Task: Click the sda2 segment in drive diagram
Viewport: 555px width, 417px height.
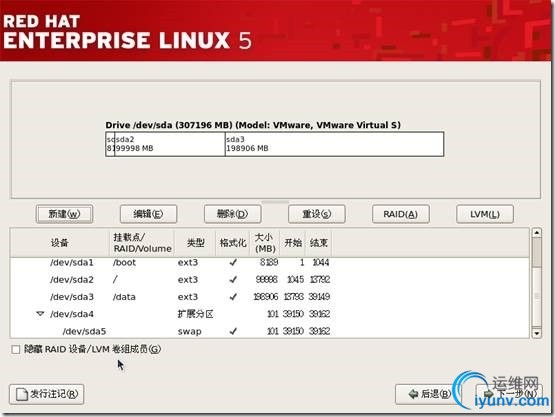Action: pyautogui.click(x=170, y=144)
